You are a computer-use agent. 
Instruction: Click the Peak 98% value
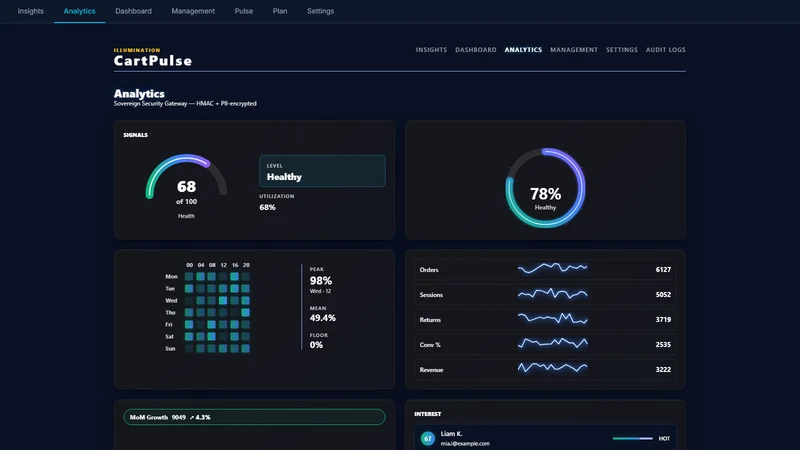(x=321, y=281)
